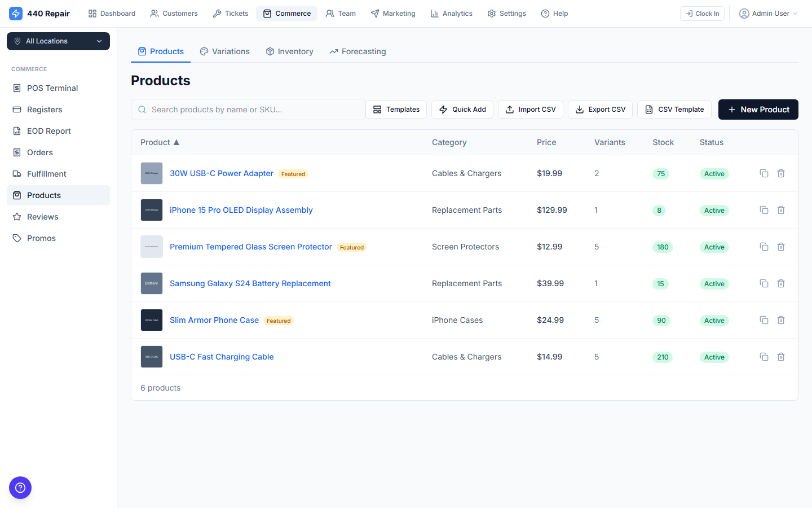Screen dimensions: 812x508
Task: Open the Forecasting tab
Action: (x=358, y=51)
